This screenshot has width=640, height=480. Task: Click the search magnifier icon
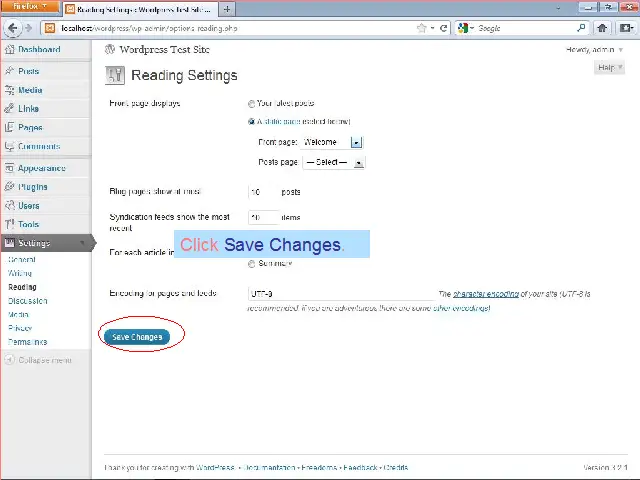(581, 28)
